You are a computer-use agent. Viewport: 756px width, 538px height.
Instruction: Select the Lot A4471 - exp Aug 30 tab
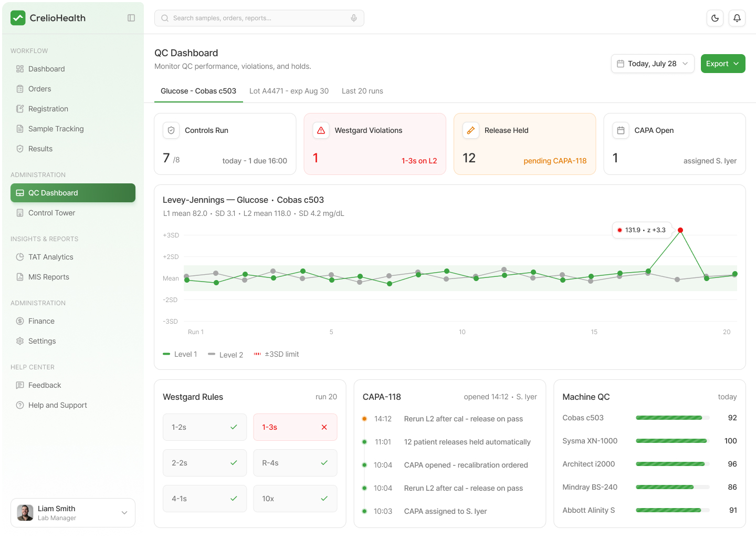point(289,91)
